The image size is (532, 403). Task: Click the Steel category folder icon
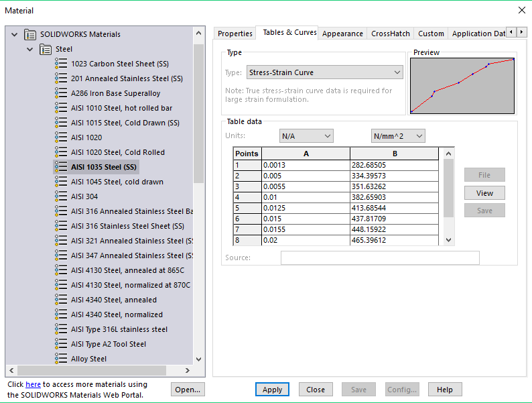tap(46, 49)
